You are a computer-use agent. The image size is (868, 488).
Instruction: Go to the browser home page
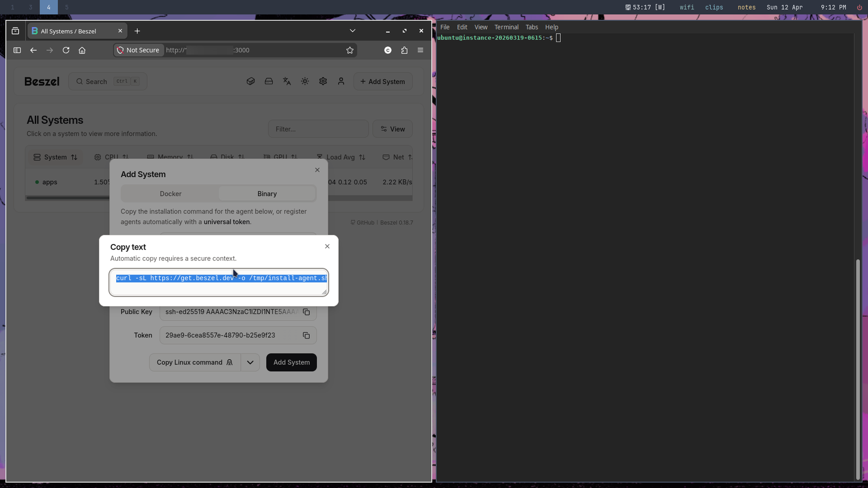click(x=82, y=50)
